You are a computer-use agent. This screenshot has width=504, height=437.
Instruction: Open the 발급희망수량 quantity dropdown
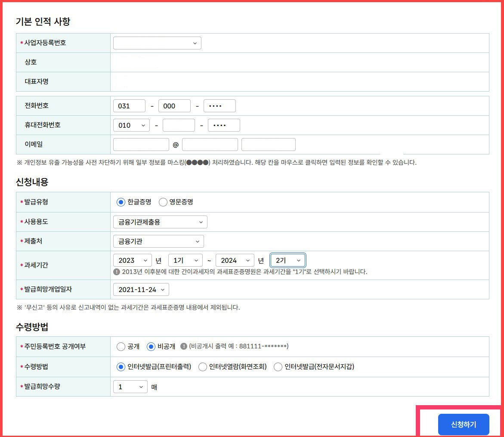(x=130, y=386)
